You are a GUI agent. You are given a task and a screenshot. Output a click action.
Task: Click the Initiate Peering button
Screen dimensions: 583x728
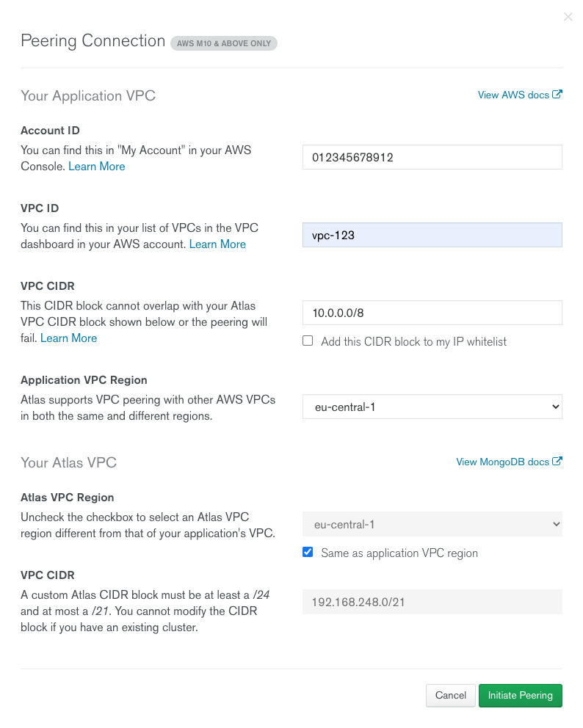point(520,695)
